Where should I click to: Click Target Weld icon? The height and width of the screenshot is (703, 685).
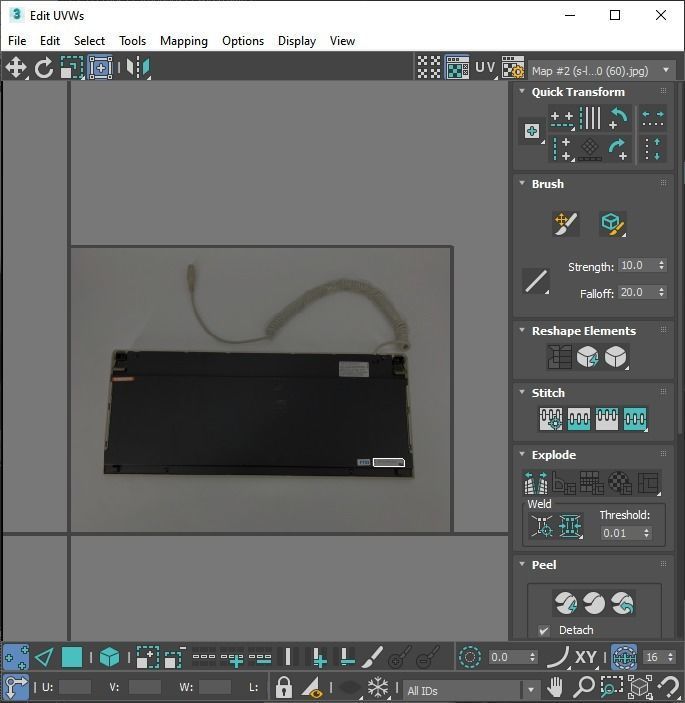click(x=542, y=526)
